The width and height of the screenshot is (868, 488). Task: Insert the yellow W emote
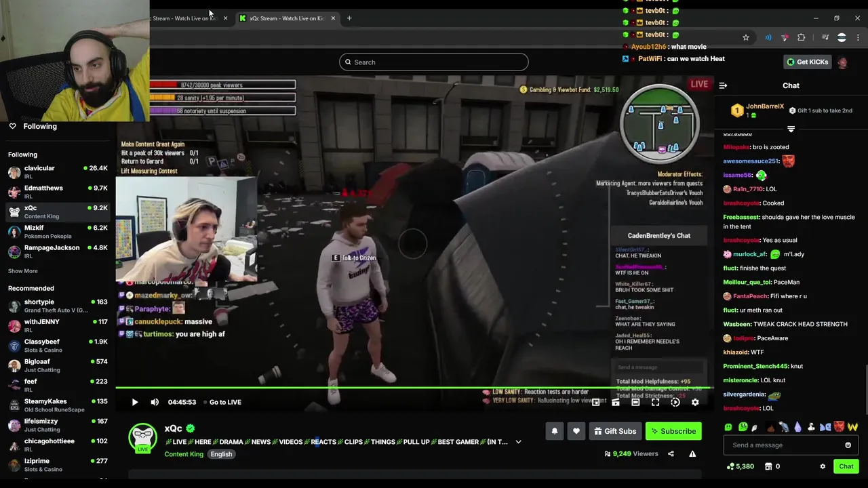coord(852,427)
